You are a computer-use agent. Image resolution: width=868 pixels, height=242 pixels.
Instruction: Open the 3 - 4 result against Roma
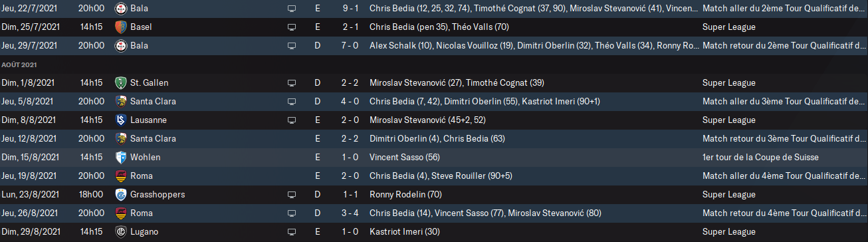point(350,213)
